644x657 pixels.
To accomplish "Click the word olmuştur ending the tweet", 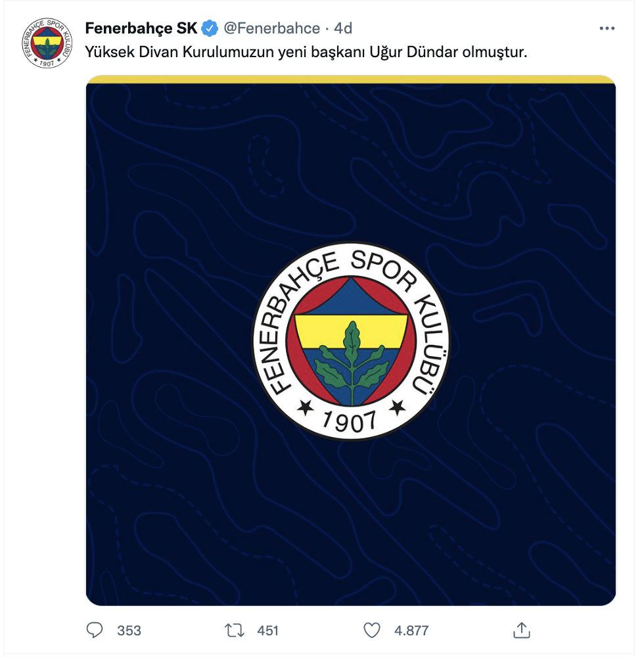I will [x=494, y=52].
